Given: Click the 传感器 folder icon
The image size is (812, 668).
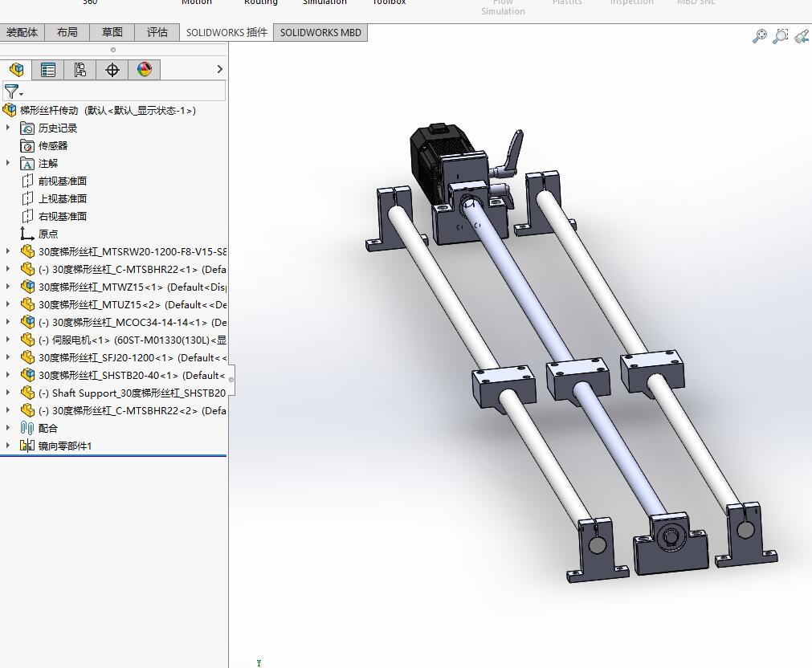Looking at the screenshot, I should pyautogui.click(x=27, y=146).
